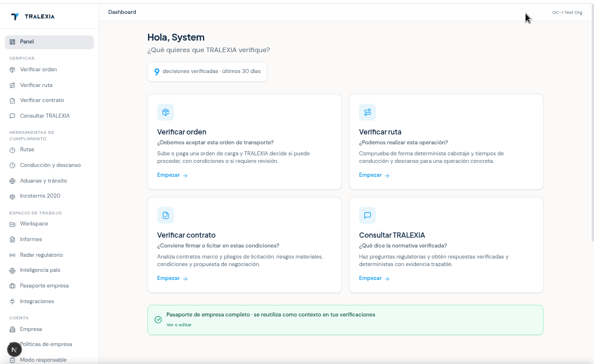Open Políticas de empresa entry

[49, 344]
